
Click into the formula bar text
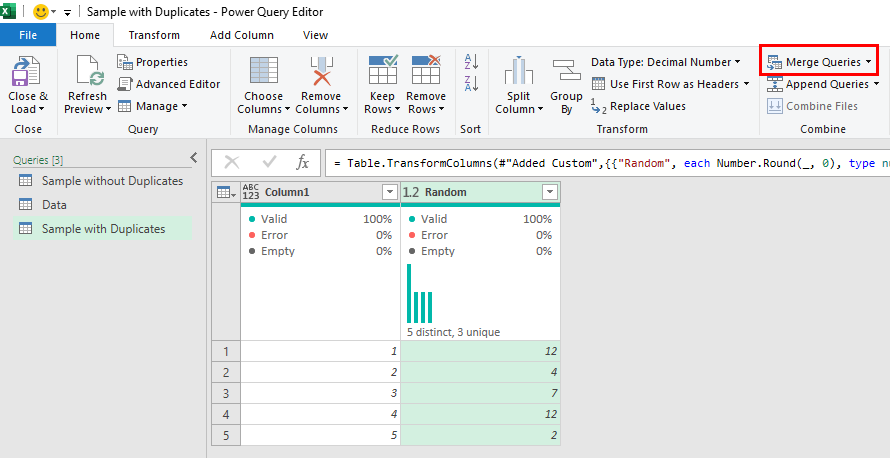(x=607, y=163)
